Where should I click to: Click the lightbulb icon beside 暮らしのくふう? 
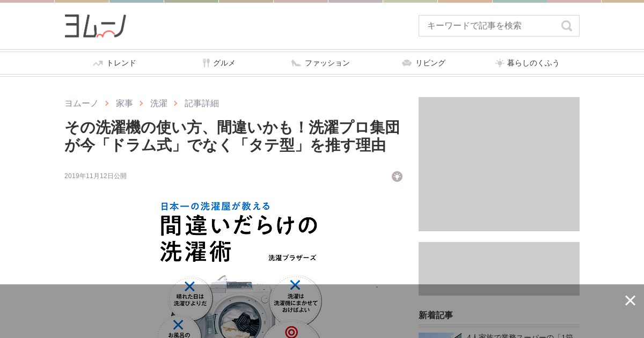pyautogui.click(x=500, y=63)
